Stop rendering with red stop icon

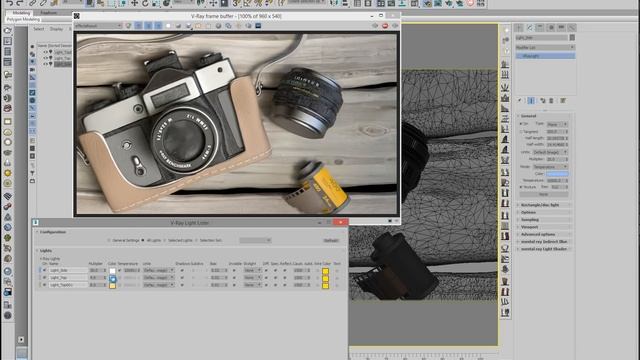pos(385,26)
